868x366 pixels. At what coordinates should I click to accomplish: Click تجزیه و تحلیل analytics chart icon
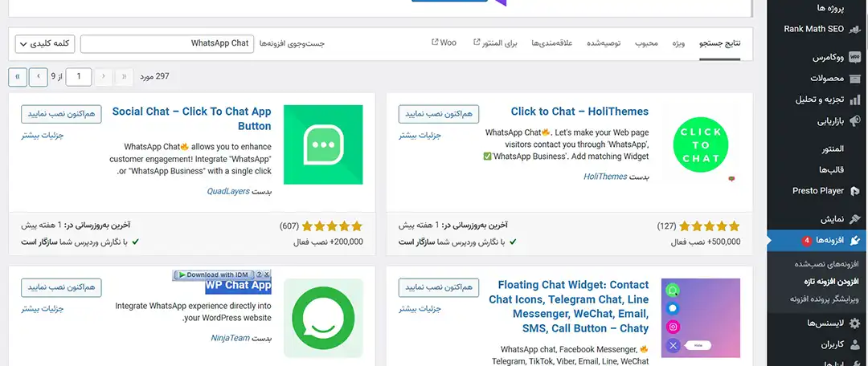pos(854,100)
